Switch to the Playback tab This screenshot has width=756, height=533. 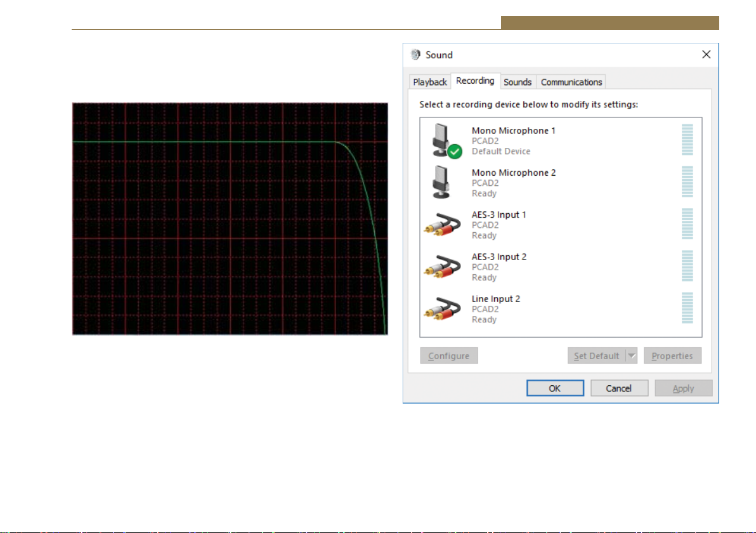point(429,82)
